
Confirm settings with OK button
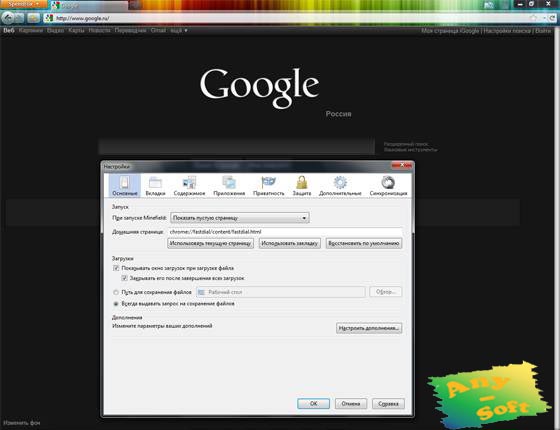pos(313,404)
